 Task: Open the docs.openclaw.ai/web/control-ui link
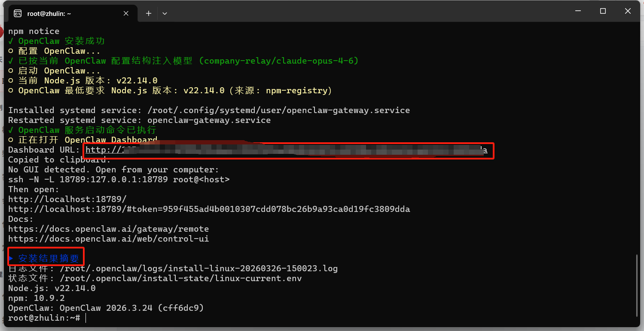(x=109, y=239)
